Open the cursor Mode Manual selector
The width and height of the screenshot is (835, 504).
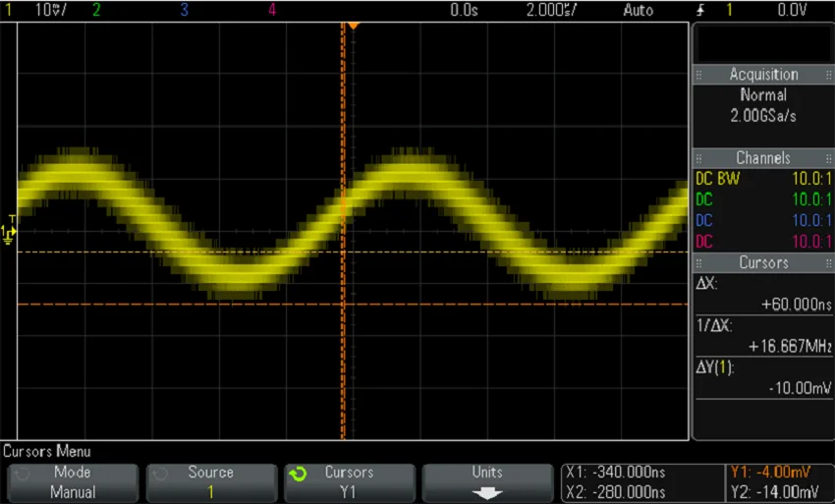73,482
